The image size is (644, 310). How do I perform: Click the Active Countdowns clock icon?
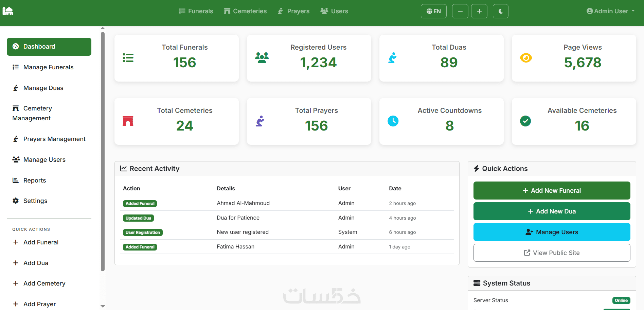click(x=393, y=121)
